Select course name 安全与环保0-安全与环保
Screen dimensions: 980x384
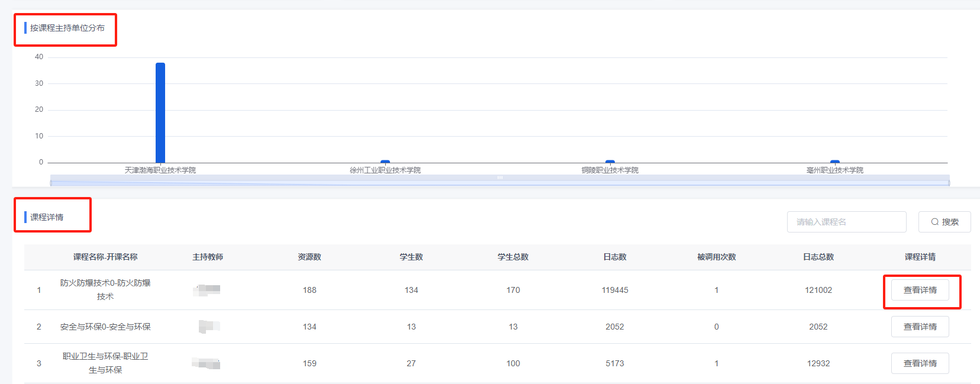[x=105, y=327]
